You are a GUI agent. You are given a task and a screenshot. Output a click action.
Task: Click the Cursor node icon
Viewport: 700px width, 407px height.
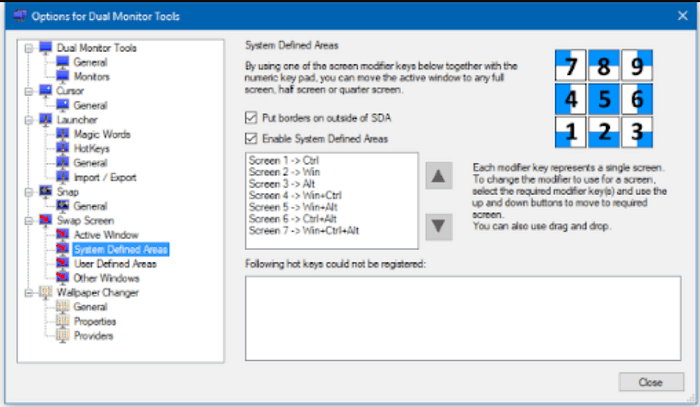pyautogui.click(x=46, y=91)
